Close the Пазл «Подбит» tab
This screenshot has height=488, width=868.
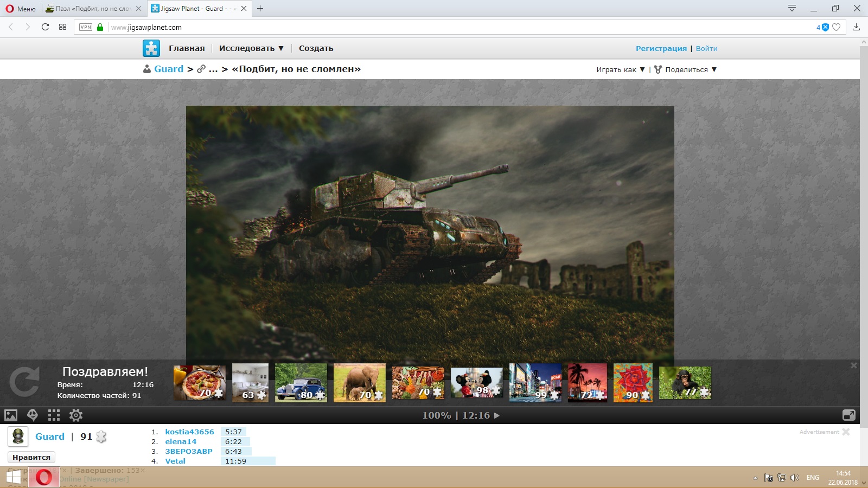point(138,9)
